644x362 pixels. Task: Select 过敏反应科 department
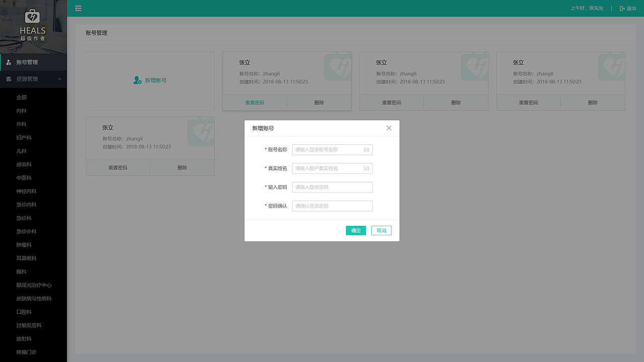(29, 325)
